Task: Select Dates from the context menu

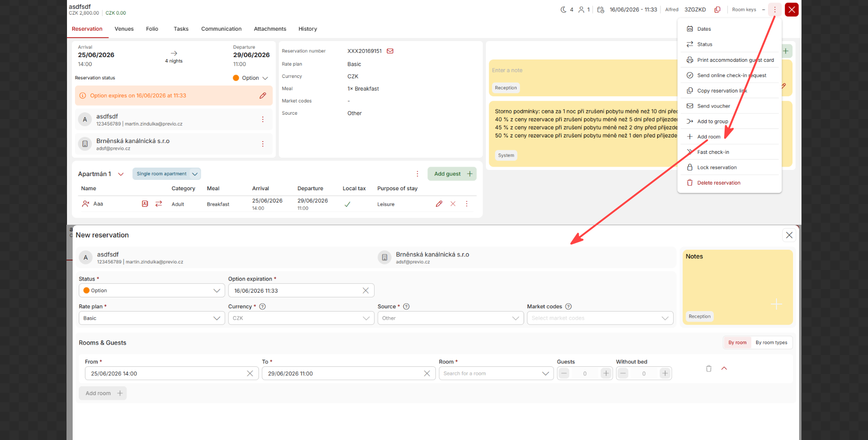Action: pos(729,29)
